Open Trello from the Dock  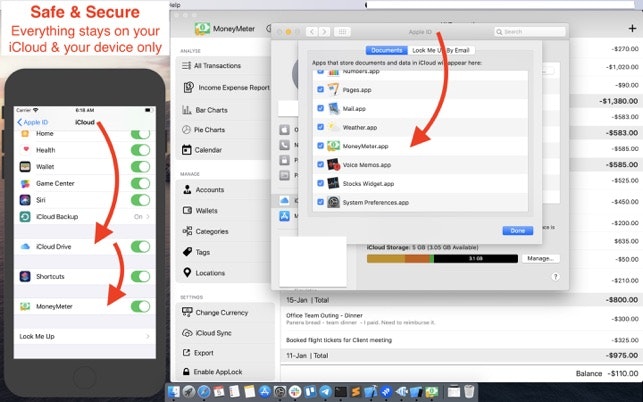pyautogui.click(x=310, y=392)
